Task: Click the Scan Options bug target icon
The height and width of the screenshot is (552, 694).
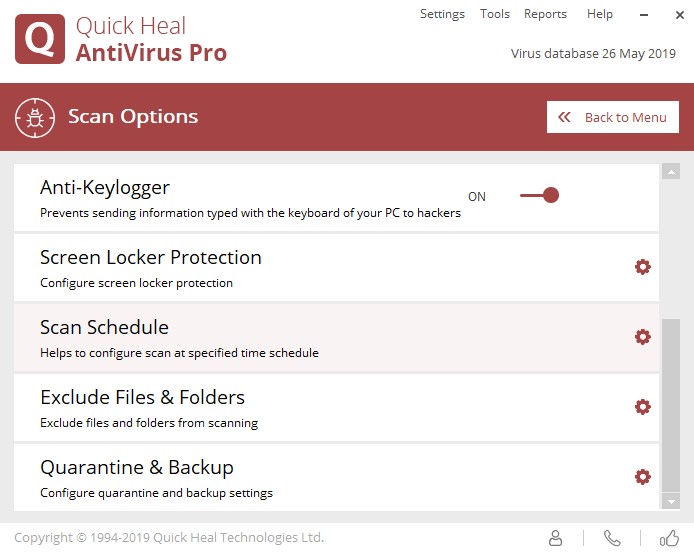Action: click(34, 117)
